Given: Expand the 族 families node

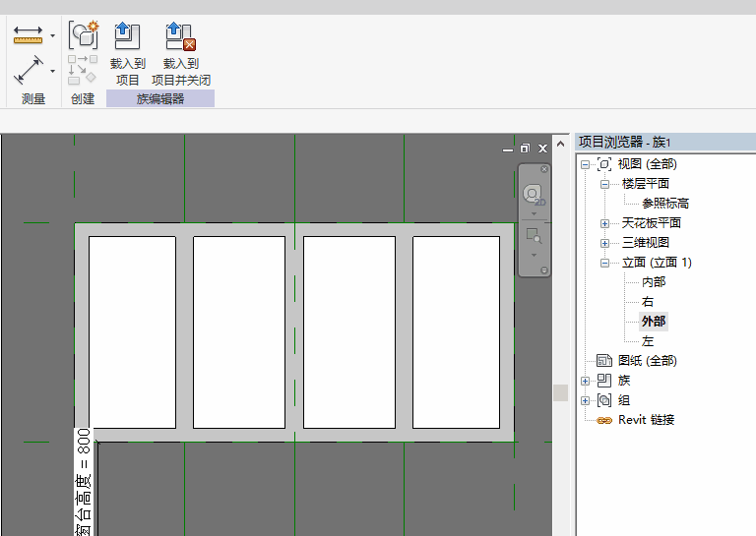Looking at the screenshot, I should (x=585, y=381).
